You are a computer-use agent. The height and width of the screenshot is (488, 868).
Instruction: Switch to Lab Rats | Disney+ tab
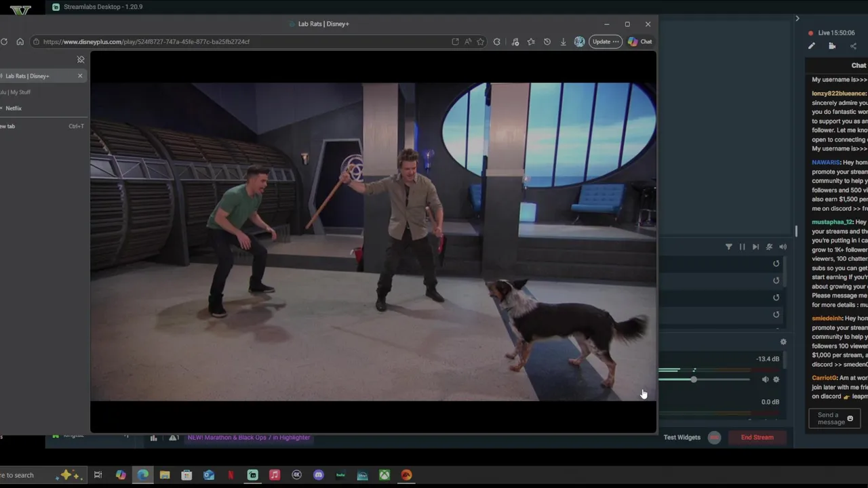pyautogui.click(x=42, y=76)
